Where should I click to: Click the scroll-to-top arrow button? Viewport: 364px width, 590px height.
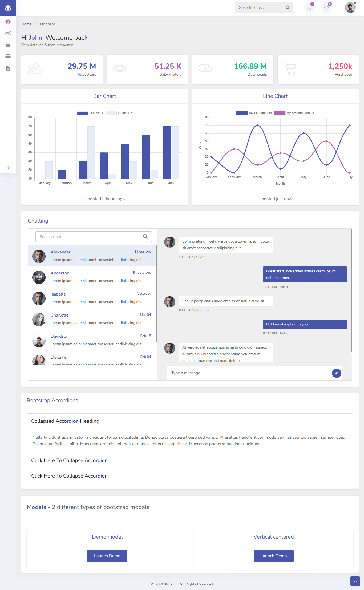click(355, 581)
